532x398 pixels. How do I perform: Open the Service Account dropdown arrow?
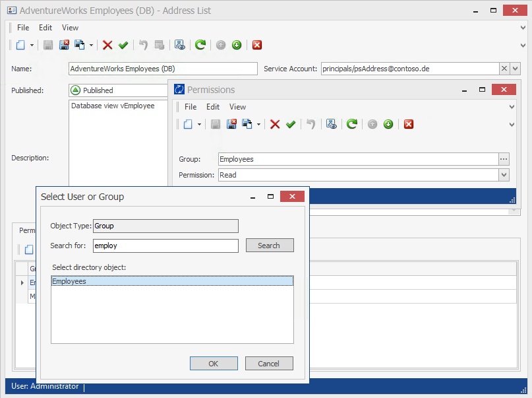click(x=516, y=69)
